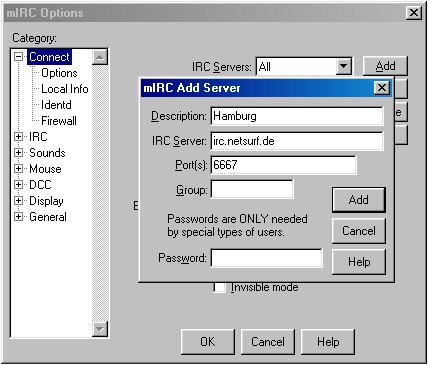Select the Display category label
The image size is (429, 365).
(x=46, y=201)
